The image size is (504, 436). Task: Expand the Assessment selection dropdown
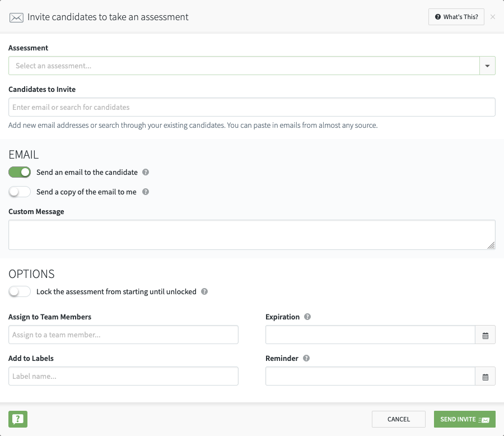point(487,66)
